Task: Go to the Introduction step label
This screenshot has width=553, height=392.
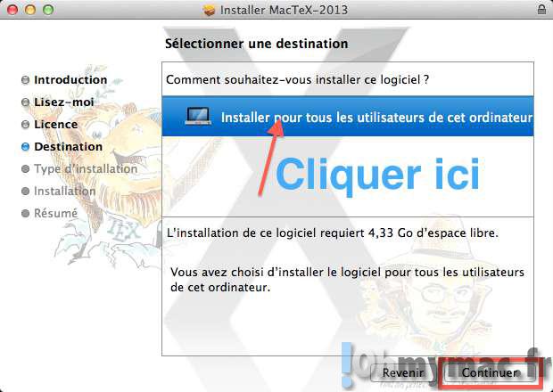Action: [x=70, y=80]
